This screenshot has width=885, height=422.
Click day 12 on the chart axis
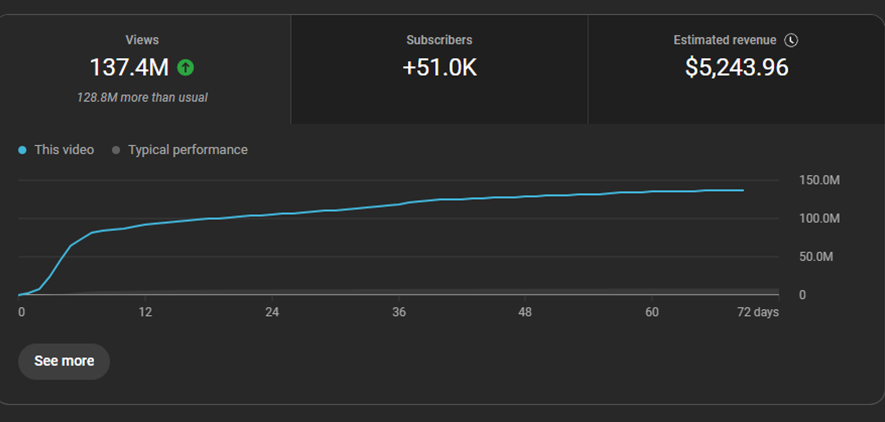click(x=145, y=312)
